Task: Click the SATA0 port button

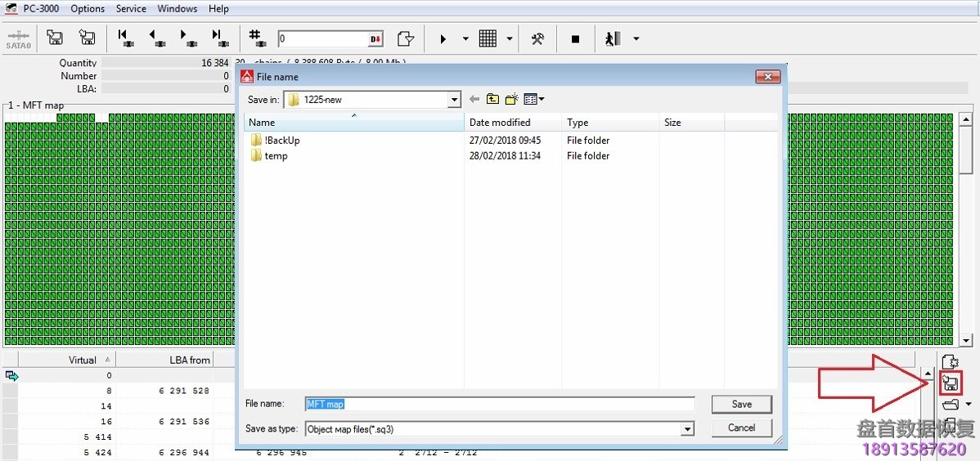Action: 18,38
